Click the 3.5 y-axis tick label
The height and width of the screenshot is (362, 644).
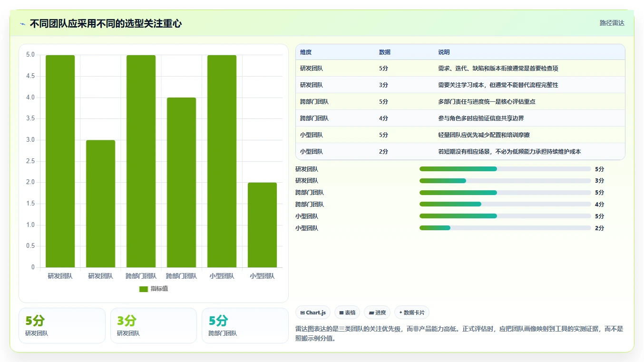[x=30, y=118]
